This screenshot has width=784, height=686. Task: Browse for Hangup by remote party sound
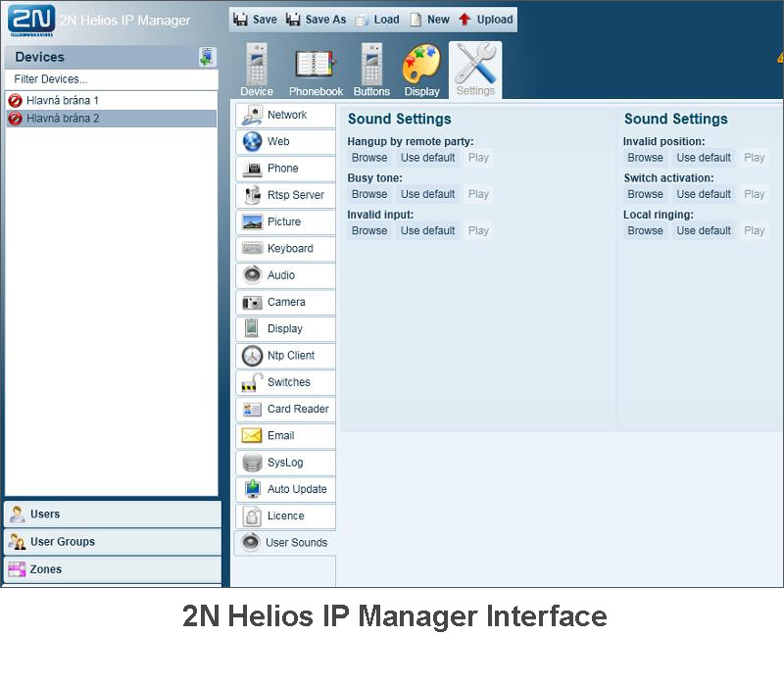[x=369, y=158]
